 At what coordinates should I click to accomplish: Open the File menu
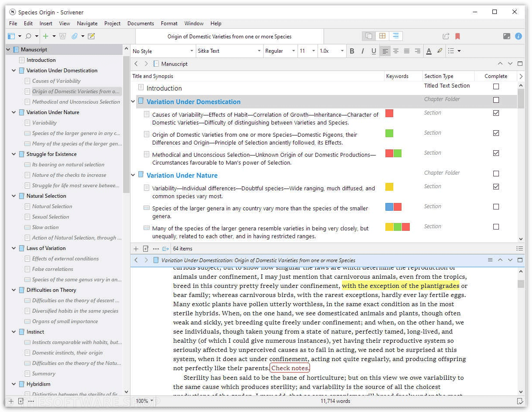pos(13,24)
